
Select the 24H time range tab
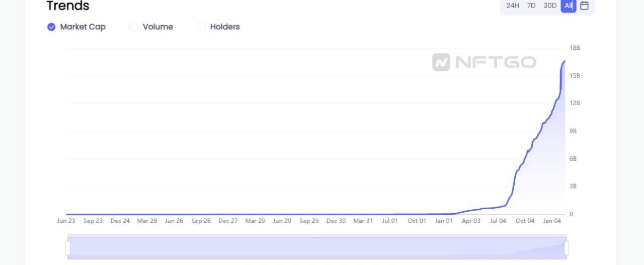(x=513, y=6)
